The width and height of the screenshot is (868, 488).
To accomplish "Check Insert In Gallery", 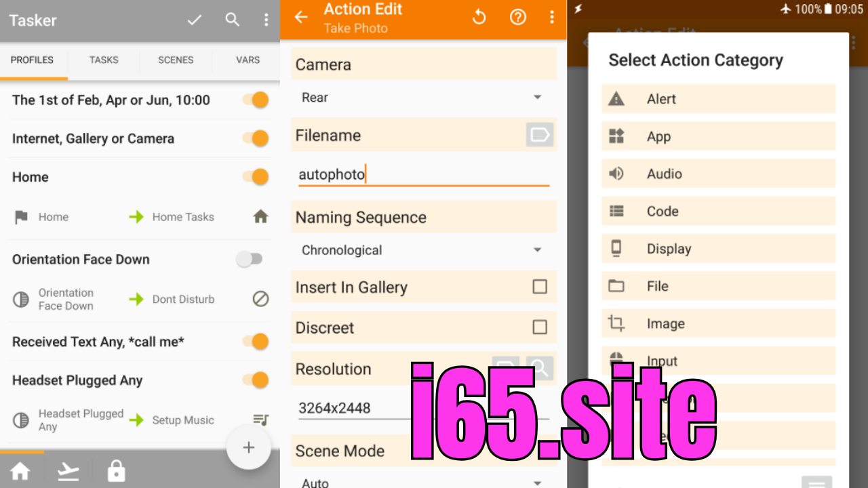I will point(540,287).
